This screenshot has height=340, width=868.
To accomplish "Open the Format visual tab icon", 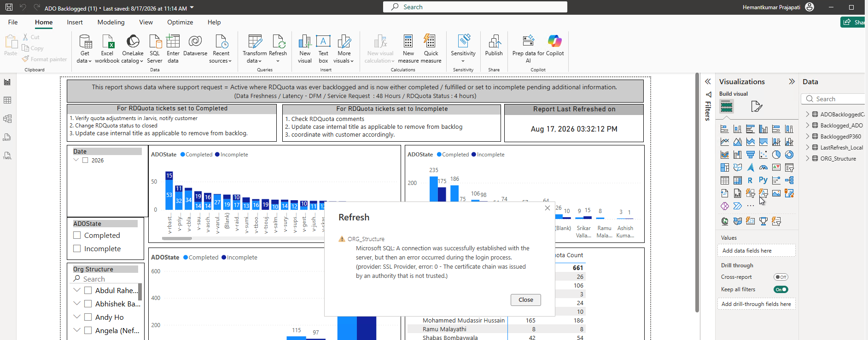I will point(757,107).
